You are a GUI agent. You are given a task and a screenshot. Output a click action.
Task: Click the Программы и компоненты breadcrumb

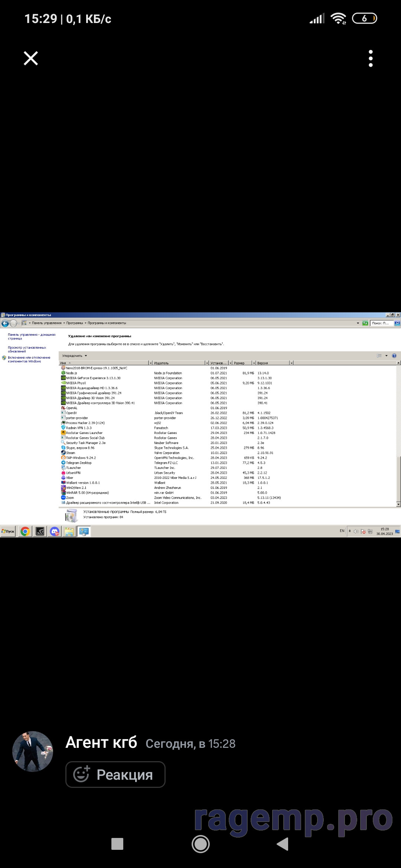click(107, 323)
